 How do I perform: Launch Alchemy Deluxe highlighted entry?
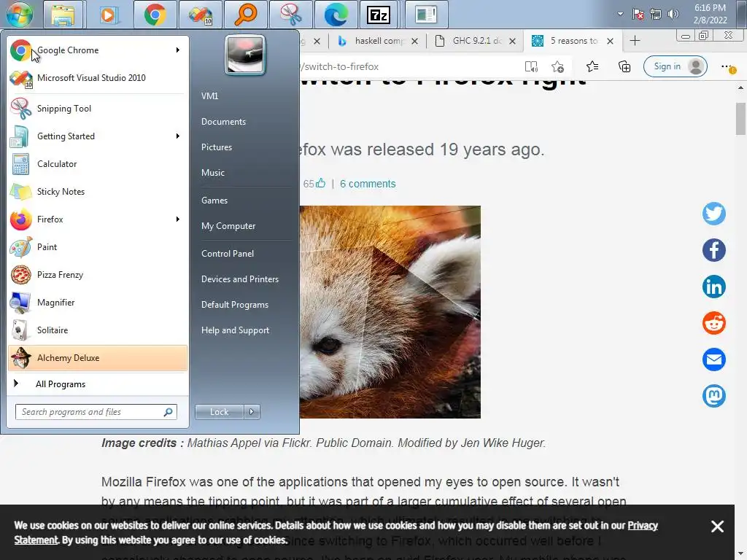click(x=98, y=357)
